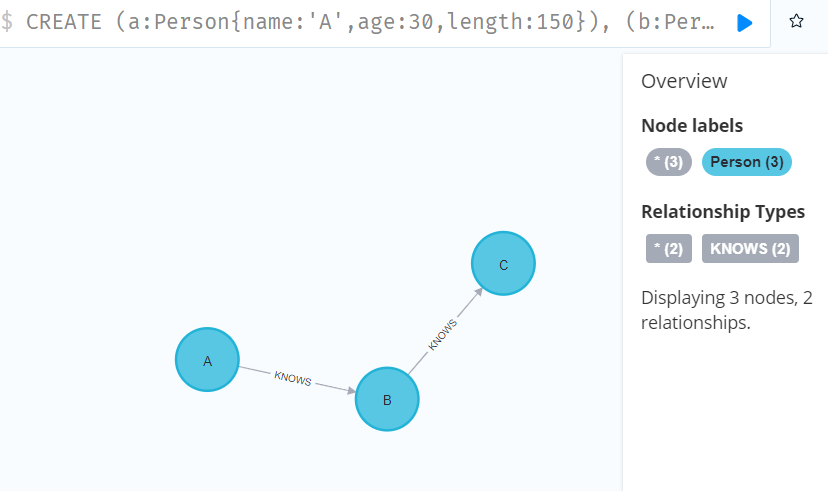Click the KNOWS label between A and B
The width and height of the screenshot is (828, 491).
[x=293, y=378]
